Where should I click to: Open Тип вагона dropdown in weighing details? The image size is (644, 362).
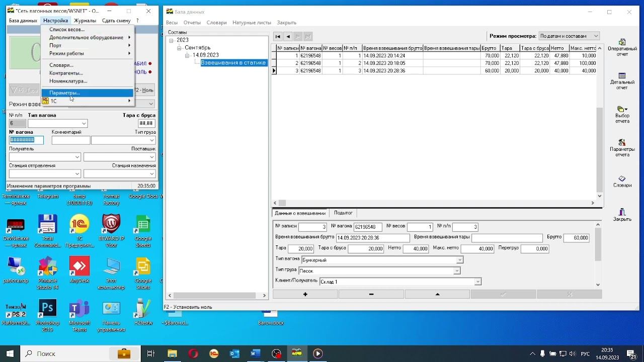[x=459, y=260]
